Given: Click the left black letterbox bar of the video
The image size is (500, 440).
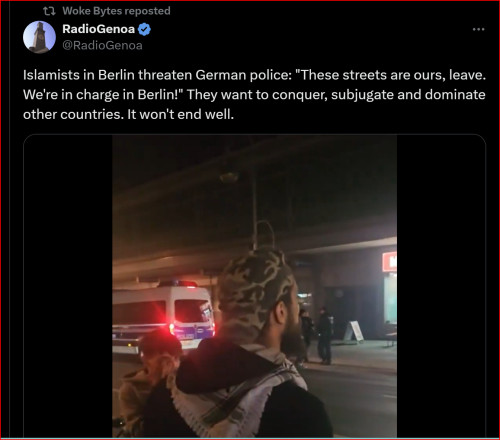Looking at the screenshot, I should [68, 286].
